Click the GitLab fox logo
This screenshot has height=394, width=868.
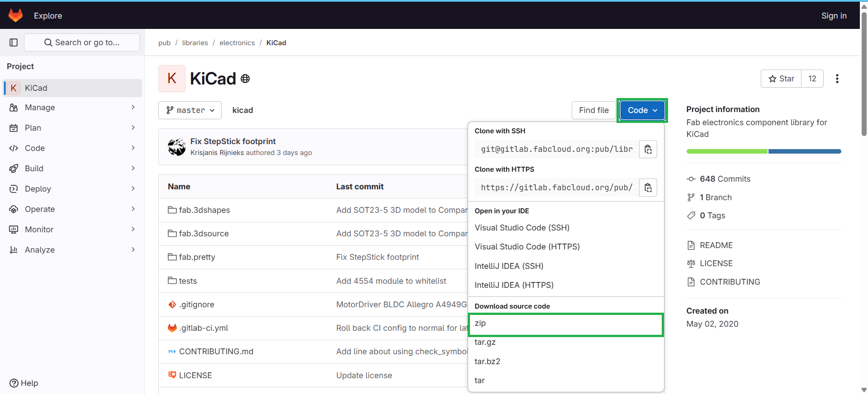(15, 15)
